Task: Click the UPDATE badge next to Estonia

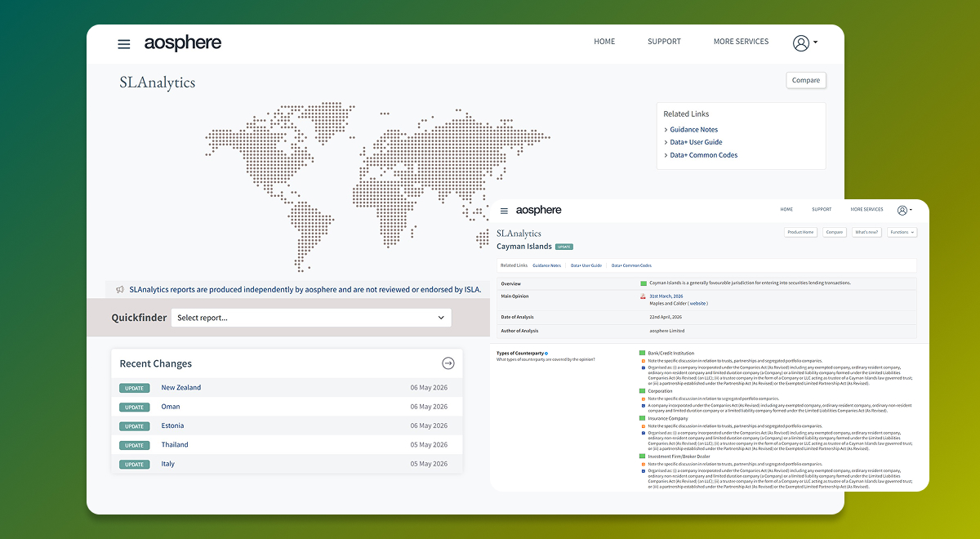Action: (x=135, y=426)
